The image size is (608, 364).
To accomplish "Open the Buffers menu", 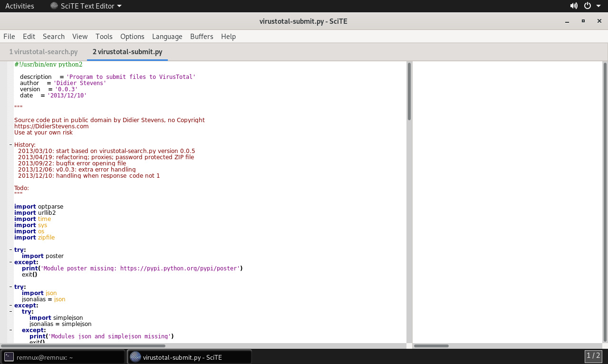I will (x=202, y=37).
